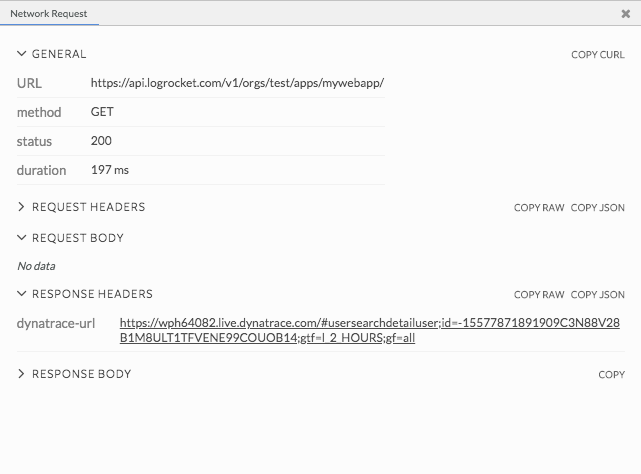Copy response headers as JSON
Image resolution: width=641 pixels, height=474 pixels.
click(598, 295)
